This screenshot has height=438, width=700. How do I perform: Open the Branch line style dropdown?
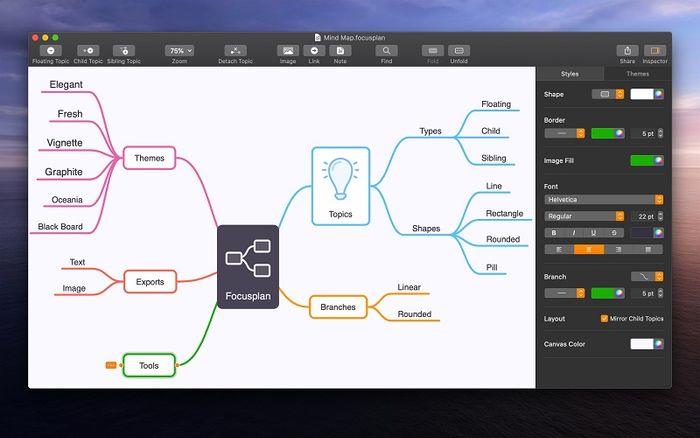(x=565, y=293)
